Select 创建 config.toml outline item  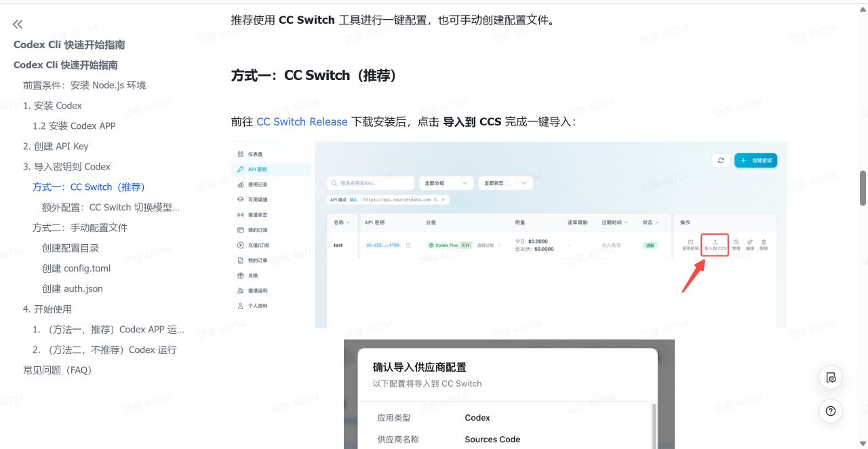click(76, 269)
